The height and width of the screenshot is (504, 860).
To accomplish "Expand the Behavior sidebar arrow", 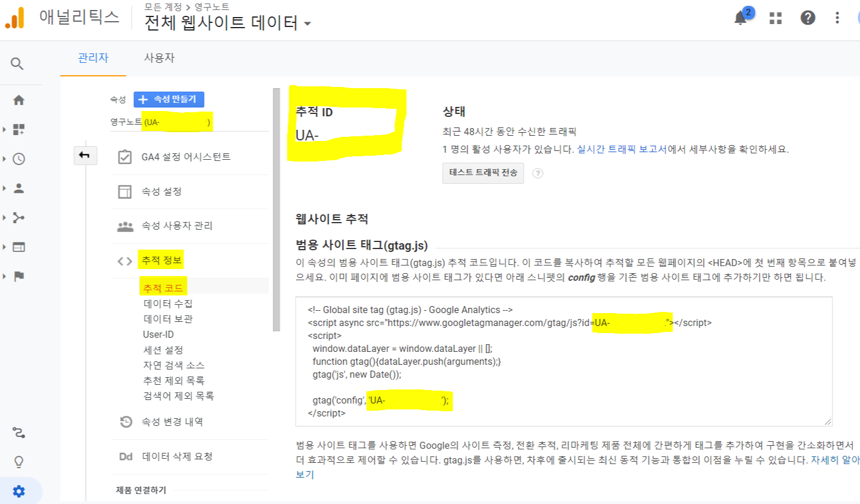I will (4, 247).
